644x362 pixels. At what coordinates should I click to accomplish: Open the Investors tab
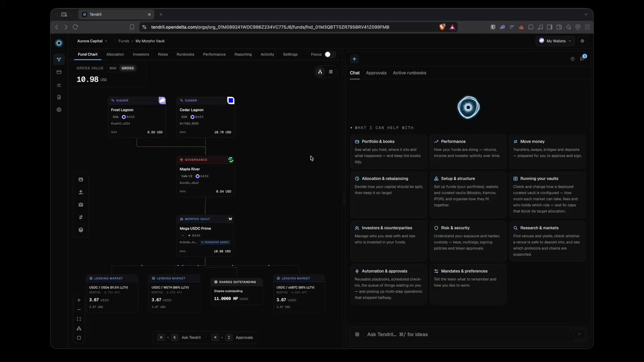[141, 54]
